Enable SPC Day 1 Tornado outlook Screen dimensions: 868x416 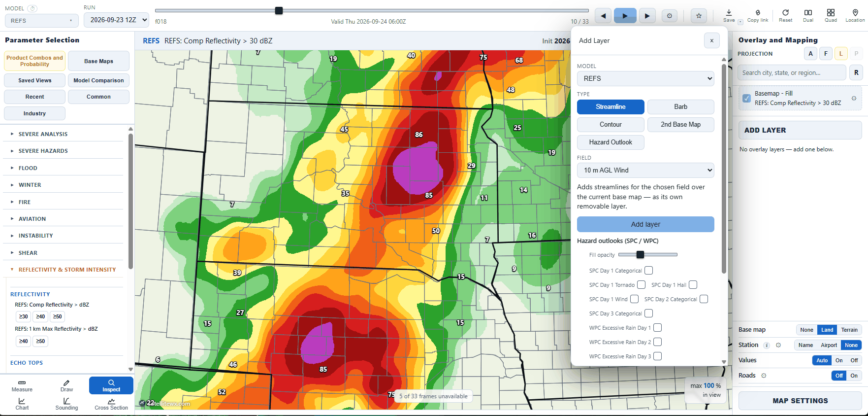(x=642, y=285)
